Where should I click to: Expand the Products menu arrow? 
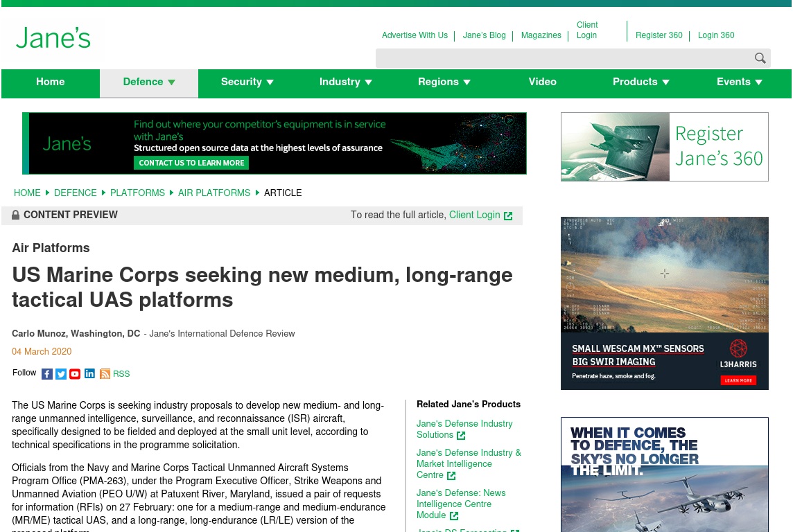coord(665,82)
